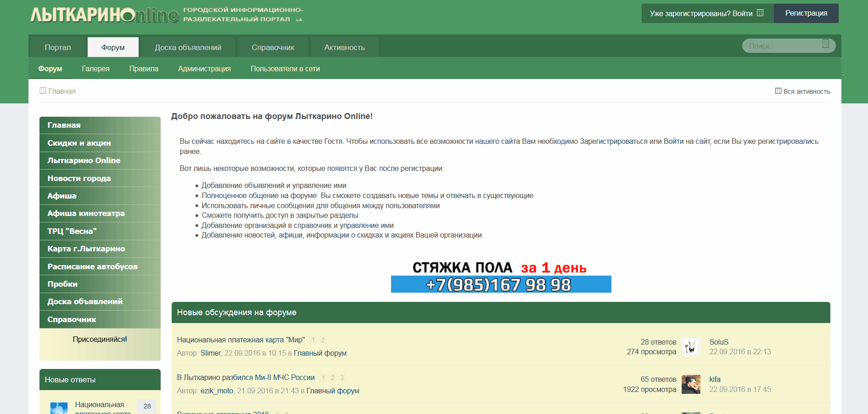Open author ezik_moto profile link
This screenshot has height=414, width=868.
pyautogui.click(x=217, y=391)
